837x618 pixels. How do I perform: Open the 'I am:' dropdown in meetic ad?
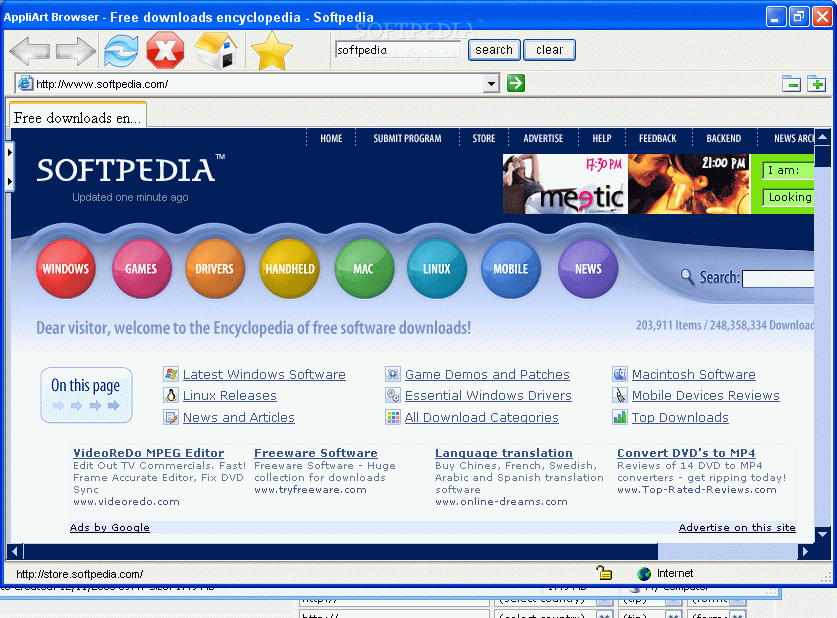[788, 170]
